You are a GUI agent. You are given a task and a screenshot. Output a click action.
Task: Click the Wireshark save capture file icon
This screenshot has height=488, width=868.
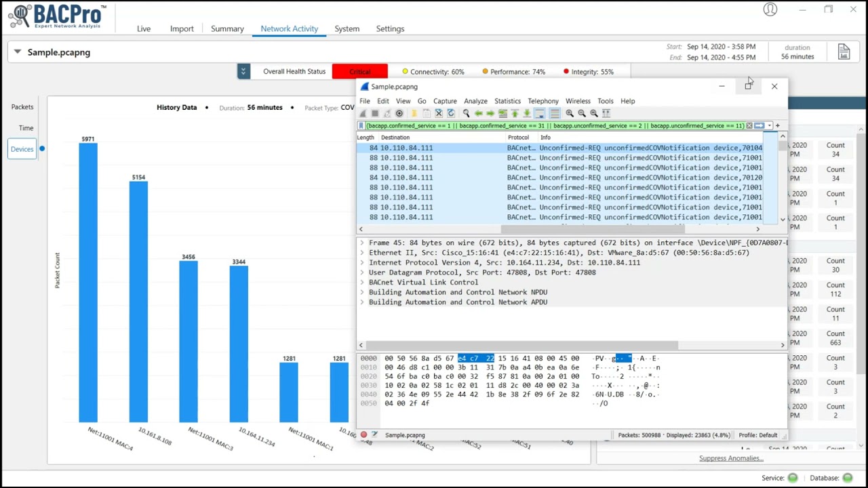point(427,113)
